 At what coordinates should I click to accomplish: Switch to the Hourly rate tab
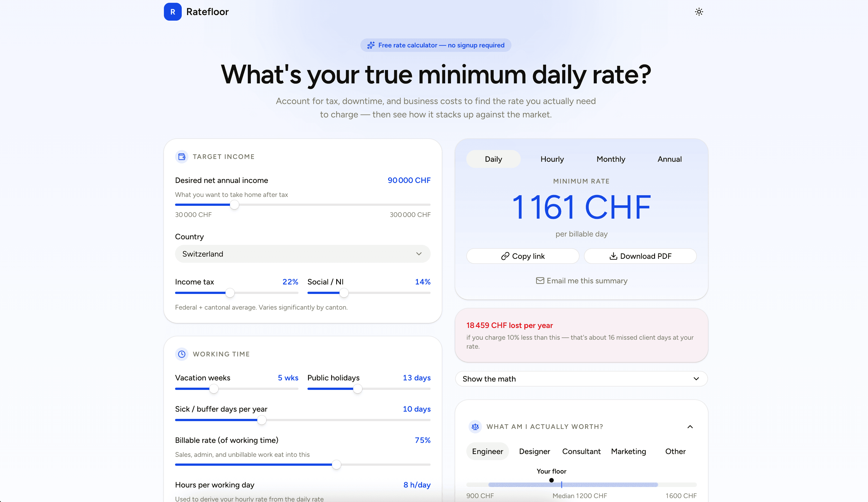(552, 159)
